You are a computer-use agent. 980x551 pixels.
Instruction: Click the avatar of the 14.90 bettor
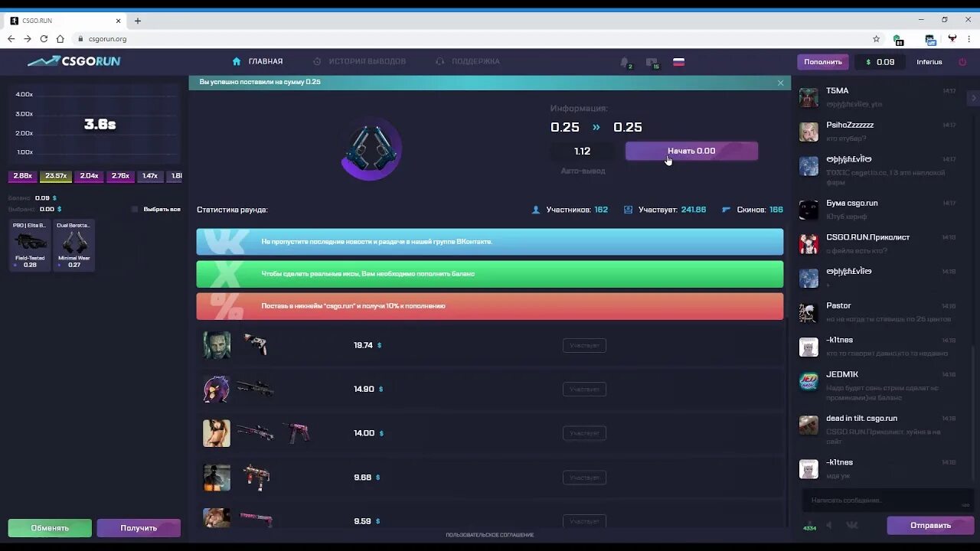pyautogui.click(x=217, y=390)
